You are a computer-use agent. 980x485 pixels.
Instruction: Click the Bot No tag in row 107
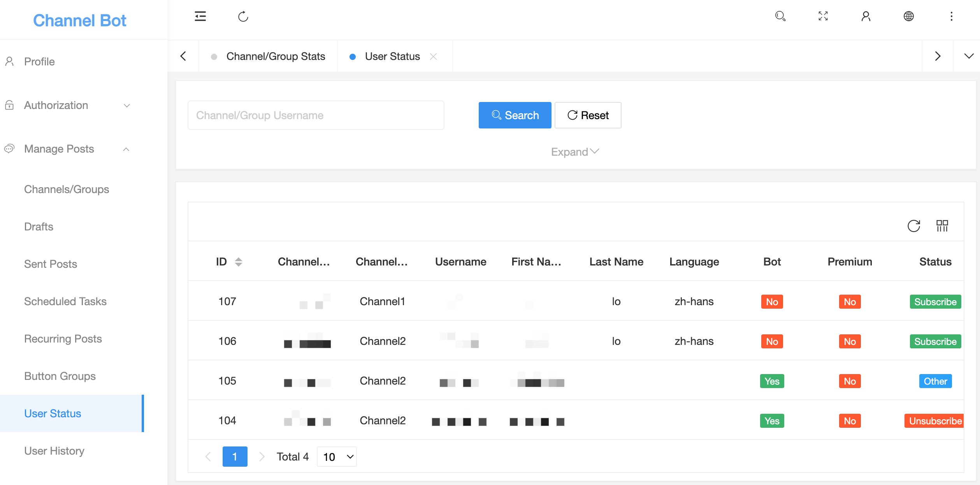(772, 302)
